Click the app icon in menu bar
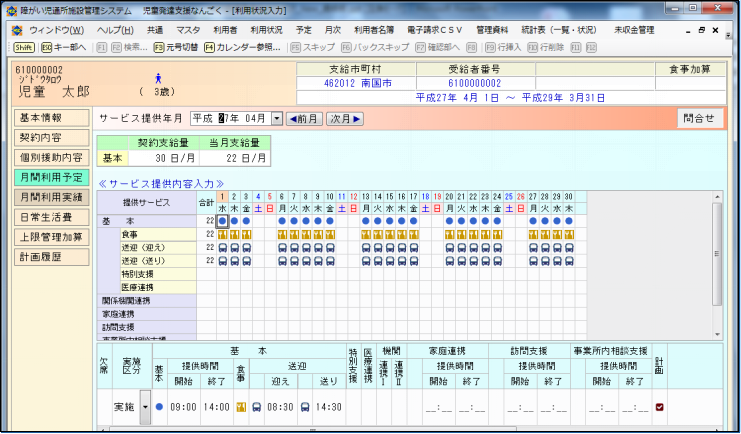741x434 pixels. (x=18, y=30)
